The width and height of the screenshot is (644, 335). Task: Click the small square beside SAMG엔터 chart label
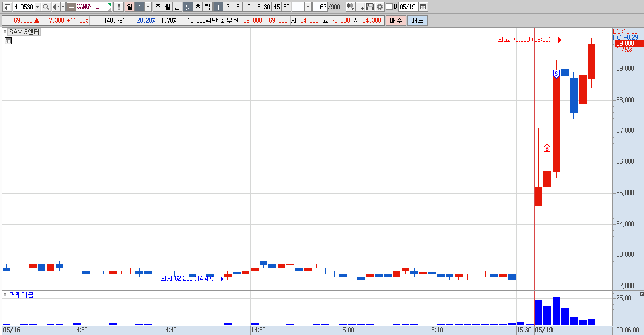(x=5, y=32)
